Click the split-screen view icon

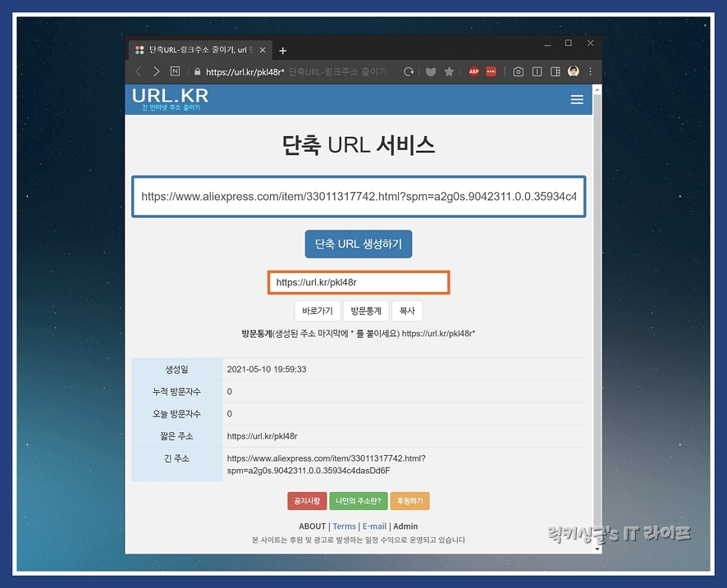tap(537, 71)
